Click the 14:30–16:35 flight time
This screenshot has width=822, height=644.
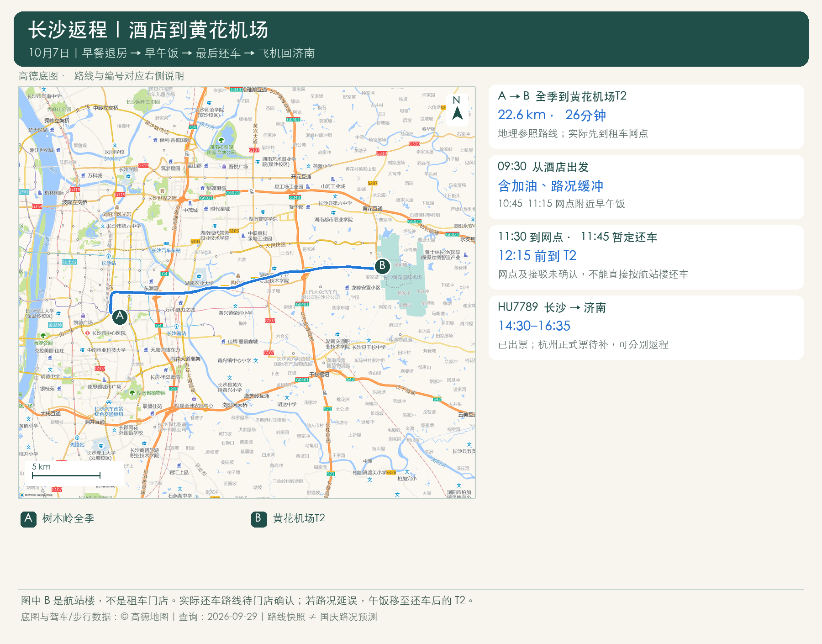(x=534, y=326)
